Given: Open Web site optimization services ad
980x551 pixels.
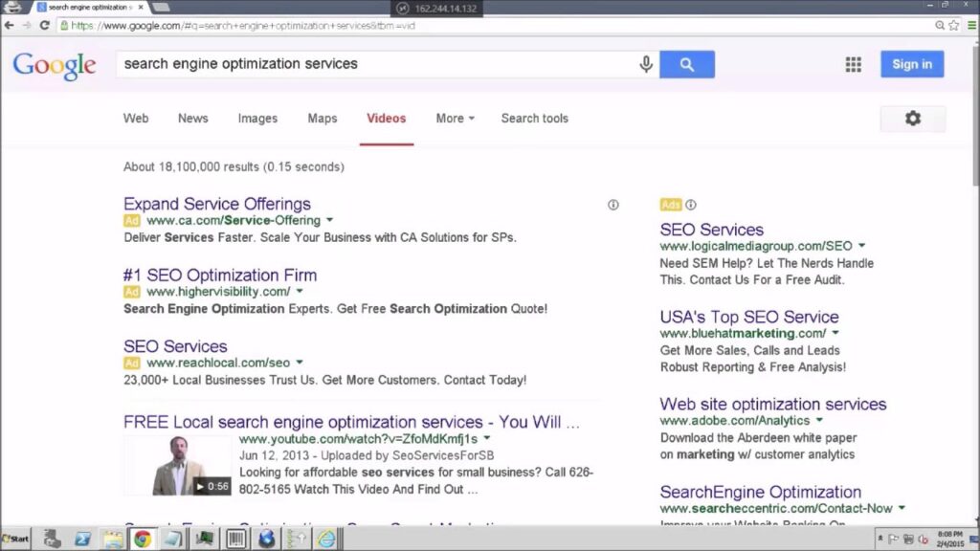Looking at the screenshot, I should (772, 405).
